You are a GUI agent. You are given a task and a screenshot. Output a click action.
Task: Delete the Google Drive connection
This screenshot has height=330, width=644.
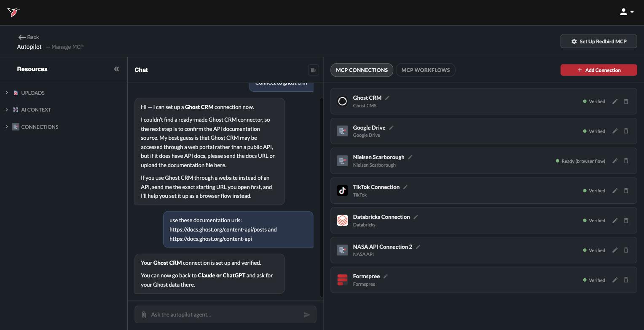coord(626,131)
